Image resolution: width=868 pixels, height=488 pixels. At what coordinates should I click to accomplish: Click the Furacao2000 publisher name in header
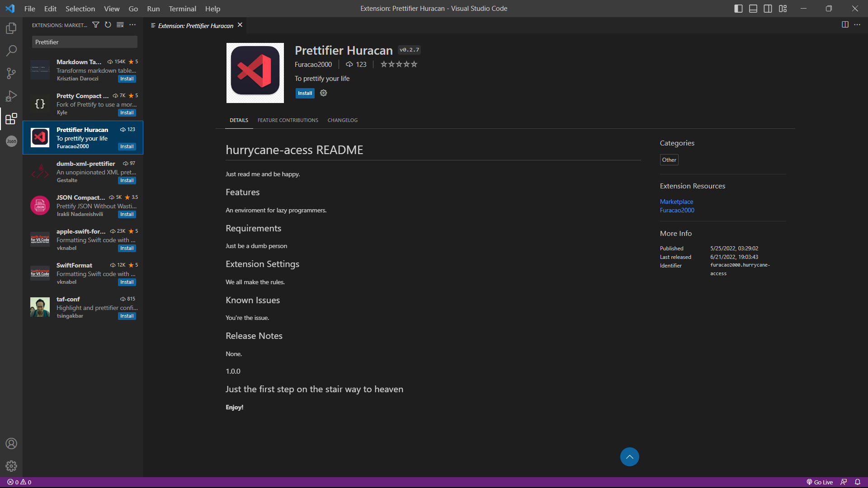313,65
